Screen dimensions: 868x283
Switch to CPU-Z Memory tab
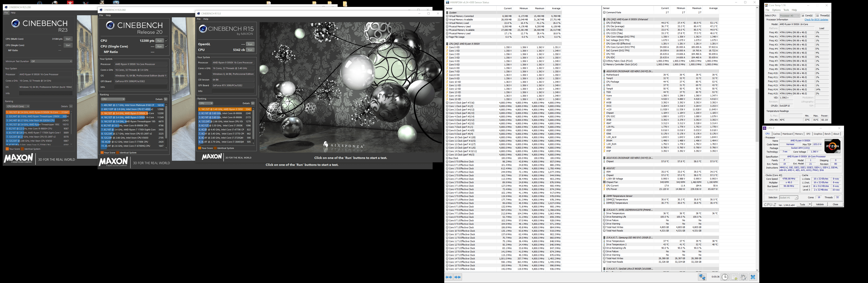[x=799, y=134]
